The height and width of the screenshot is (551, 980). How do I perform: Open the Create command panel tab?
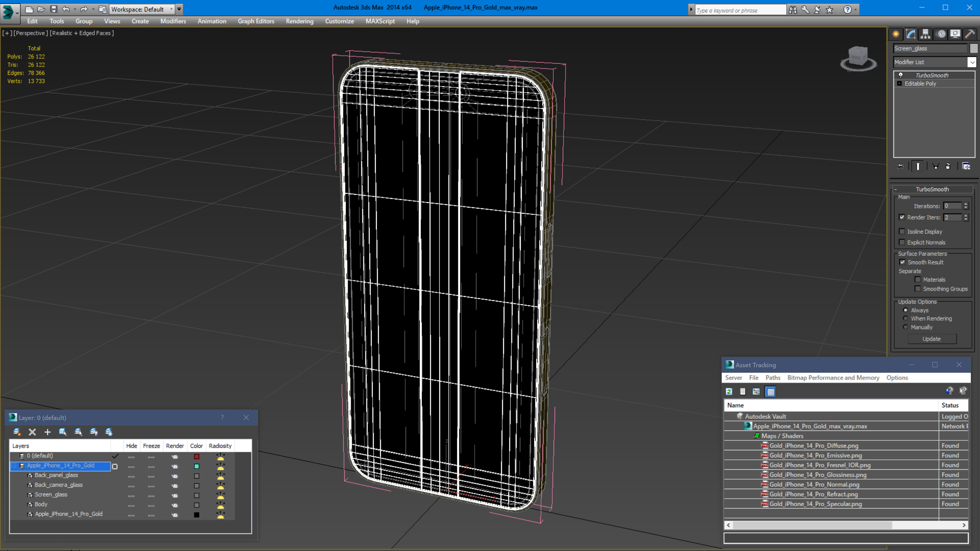pos(896,34)
